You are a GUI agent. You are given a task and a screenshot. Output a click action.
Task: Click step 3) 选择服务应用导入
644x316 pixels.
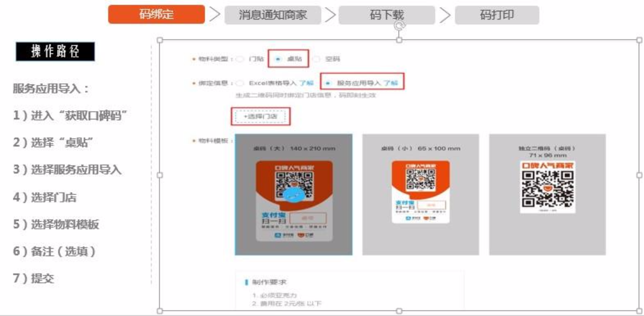[x=67, y=170]
